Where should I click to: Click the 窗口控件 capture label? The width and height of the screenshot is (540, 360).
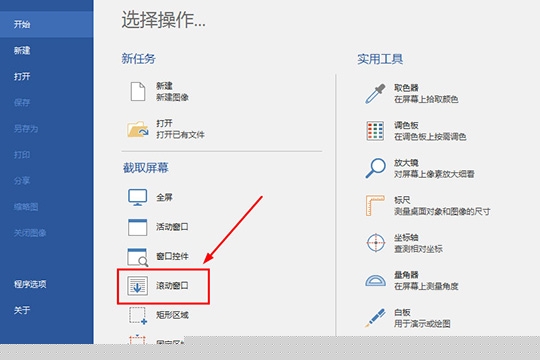pos(172,256)
